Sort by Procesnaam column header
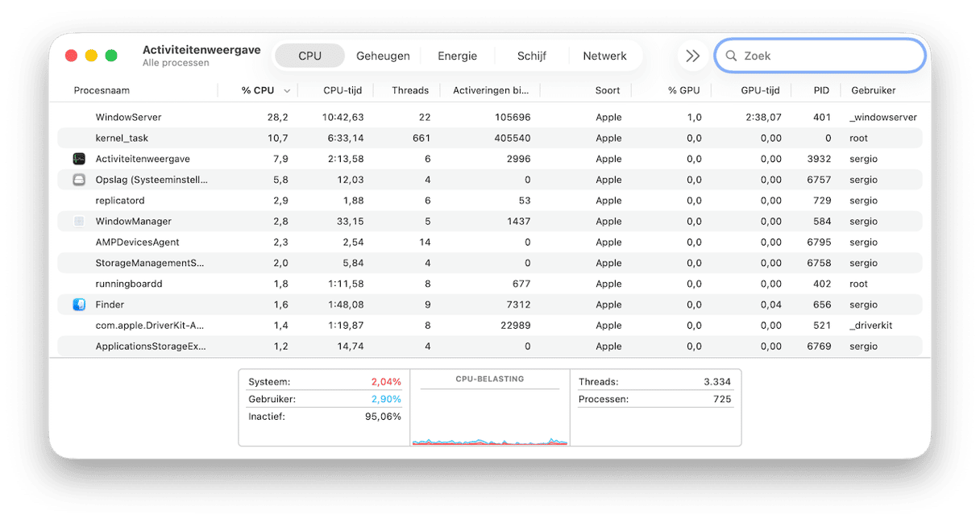The height and width of the screenshot is (523, 980). point(102,90)
